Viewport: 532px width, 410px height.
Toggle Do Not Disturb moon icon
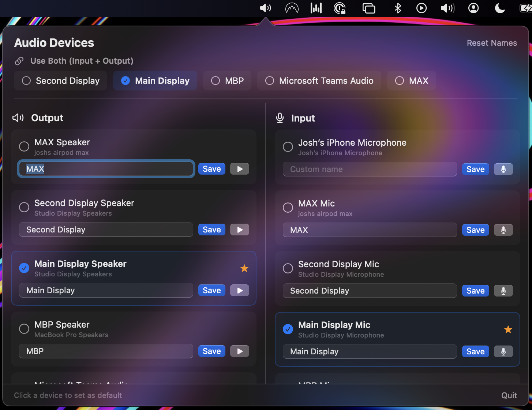[x=499, y=8]
